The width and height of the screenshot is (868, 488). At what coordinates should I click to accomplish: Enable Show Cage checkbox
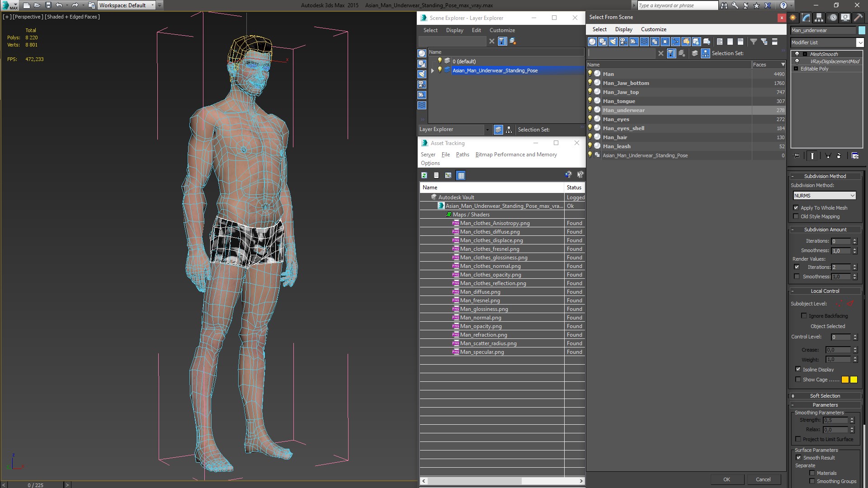click(x=798, y=380)
